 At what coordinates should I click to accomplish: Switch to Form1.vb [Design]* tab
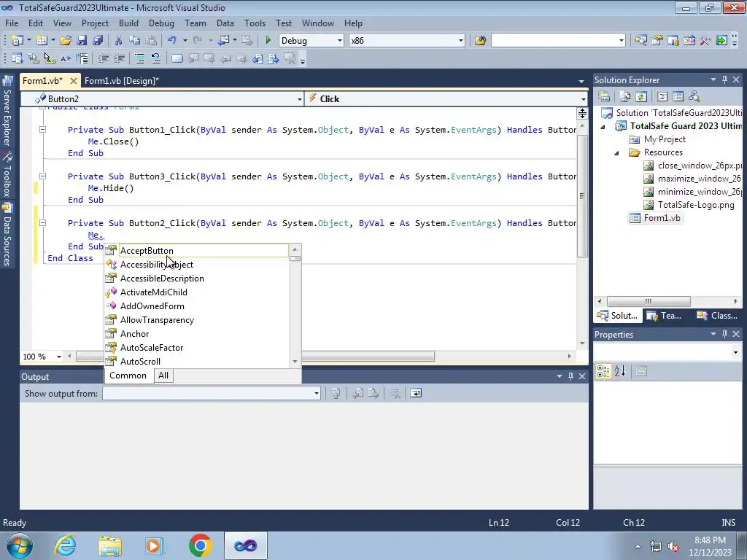(x=122, y=81)
